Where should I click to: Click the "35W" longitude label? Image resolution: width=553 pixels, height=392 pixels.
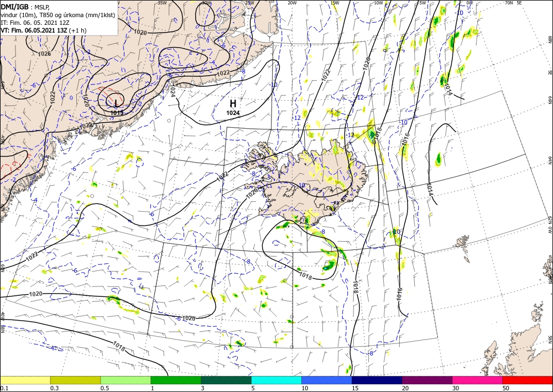click(x=162, y=3)
